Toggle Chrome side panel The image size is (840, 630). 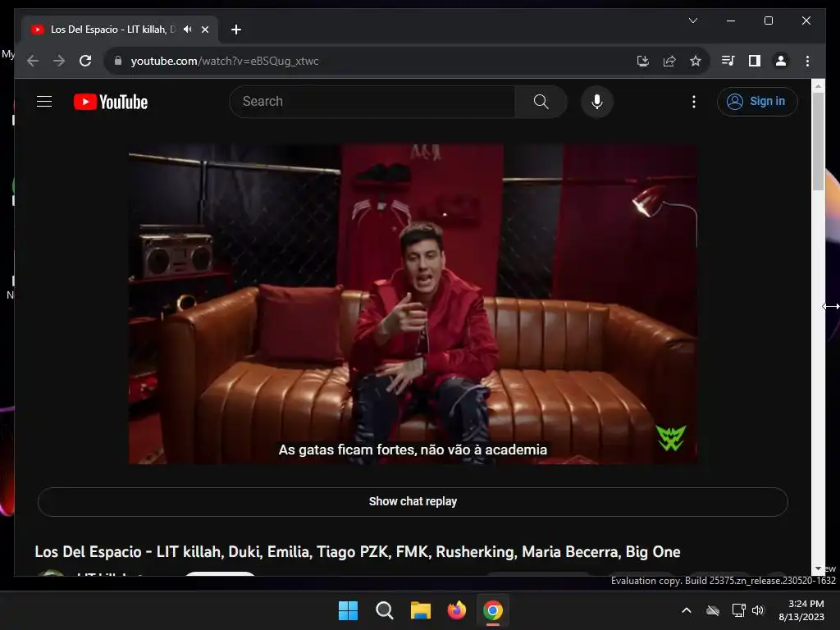click(x=755, y=61)
